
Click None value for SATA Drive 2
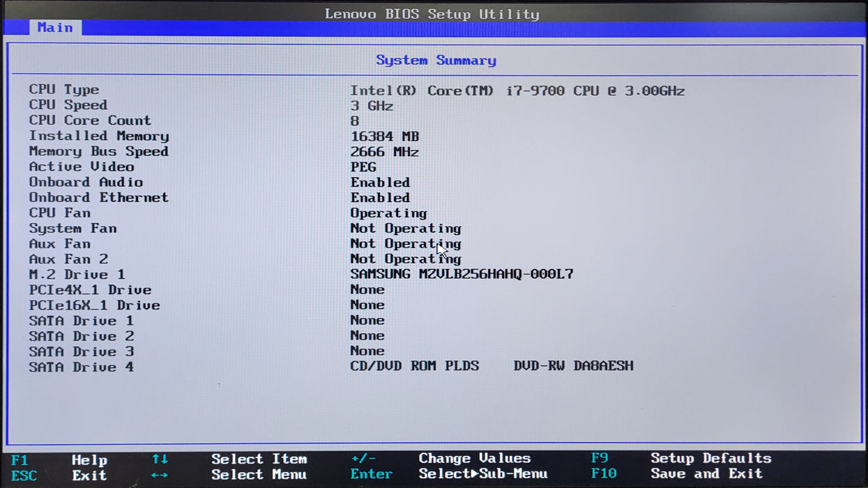click(x=367, y=335)
